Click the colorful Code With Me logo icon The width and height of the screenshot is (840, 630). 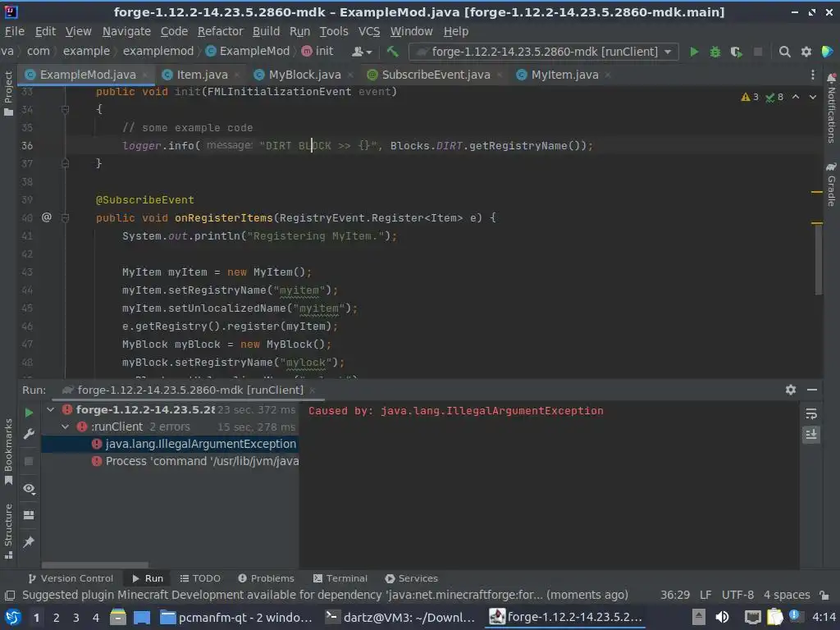tap(827, 52)
